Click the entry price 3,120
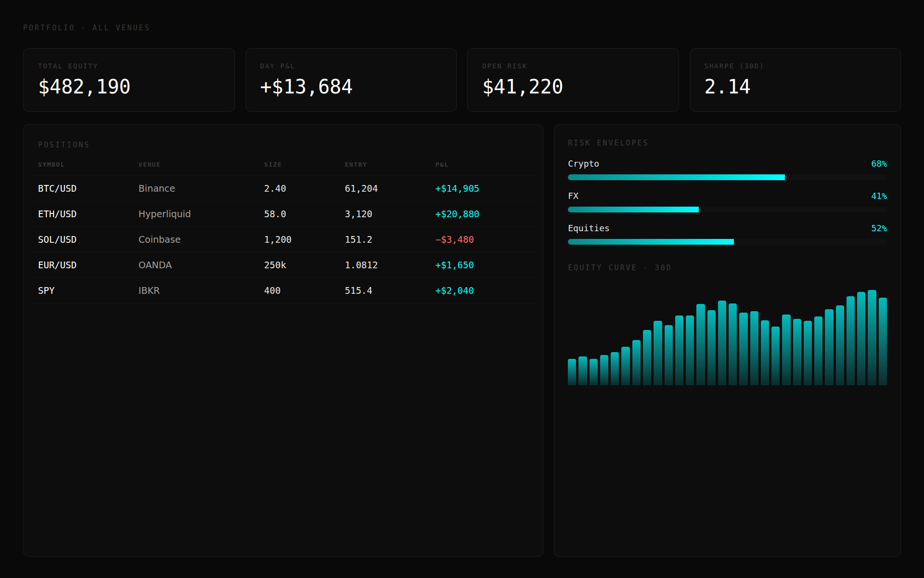This screenshot has width=924, height=578. [359, 214]
